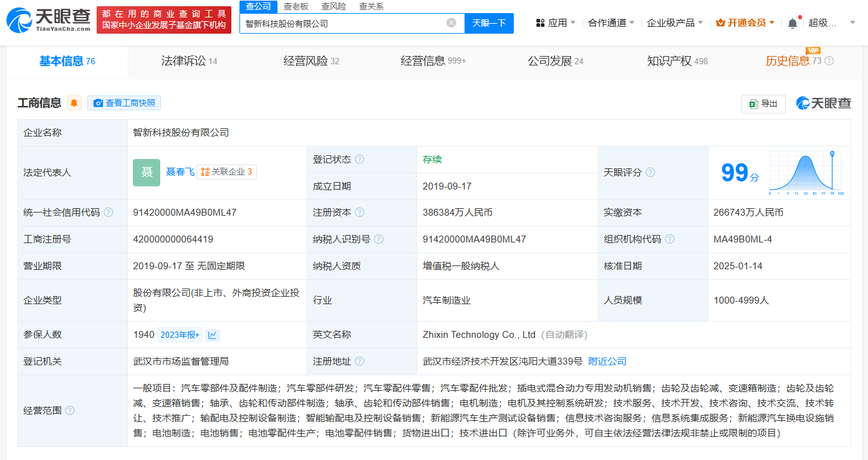
Task: Click the insured headcount trend chart icon
Action: pyautogui.click(x=213, y=335)
